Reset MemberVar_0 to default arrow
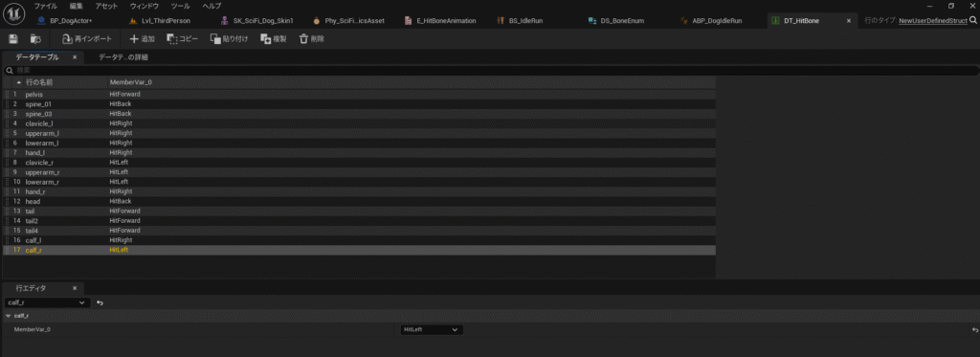The height and width of the screenshot is (357, 980). tap(973, 329)
